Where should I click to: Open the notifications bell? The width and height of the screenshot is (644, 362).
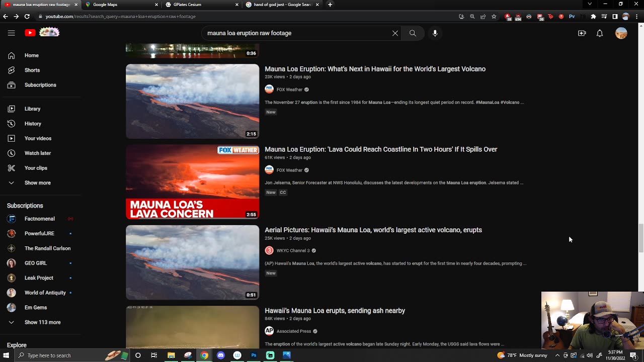point(600,33)
